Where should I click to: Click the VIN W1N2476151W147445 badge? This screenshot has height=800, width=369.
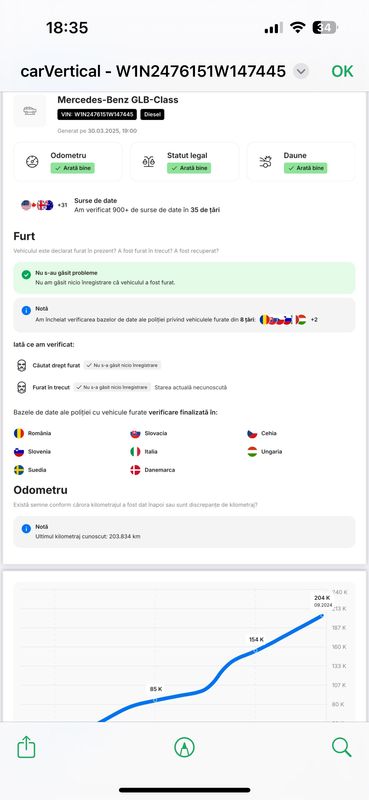(97, 114)
